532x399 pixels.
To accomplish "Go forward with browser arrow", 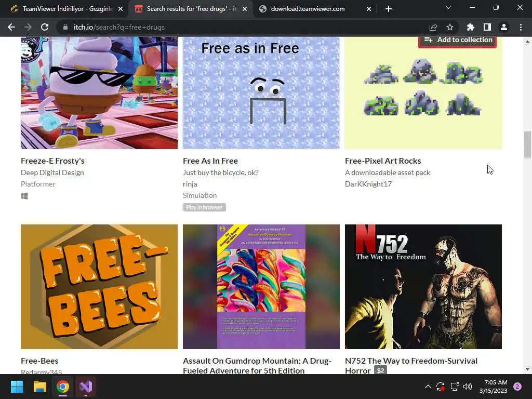I will tap(28, 27).
